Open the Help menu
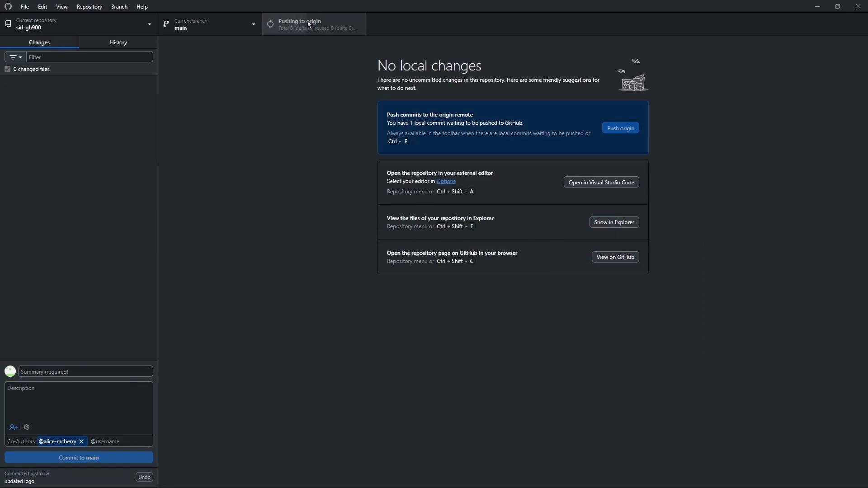Screen dimensions: 868x488 (x=142, y=7)
